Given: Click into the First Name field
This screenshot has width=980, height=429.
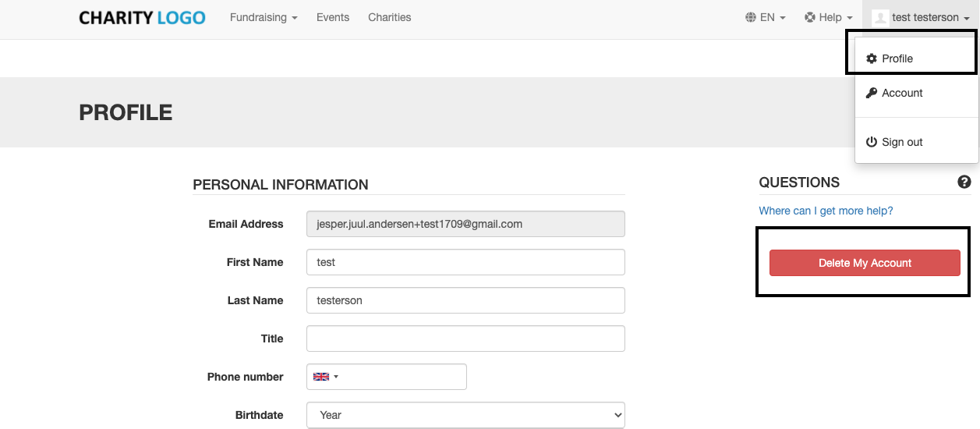Looking at the screenshot, I should (x=465, y=262).
